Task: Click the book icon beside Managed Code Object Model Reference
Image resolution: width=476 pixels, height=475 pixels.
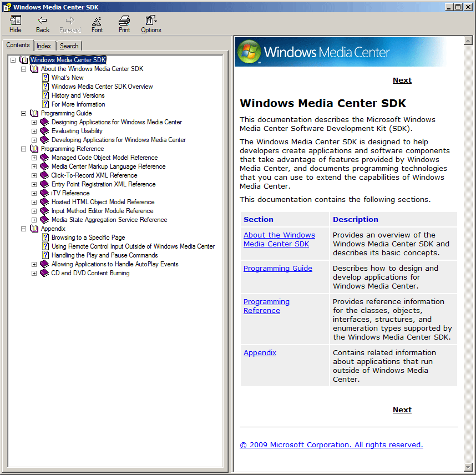Action: pos(44,158)
